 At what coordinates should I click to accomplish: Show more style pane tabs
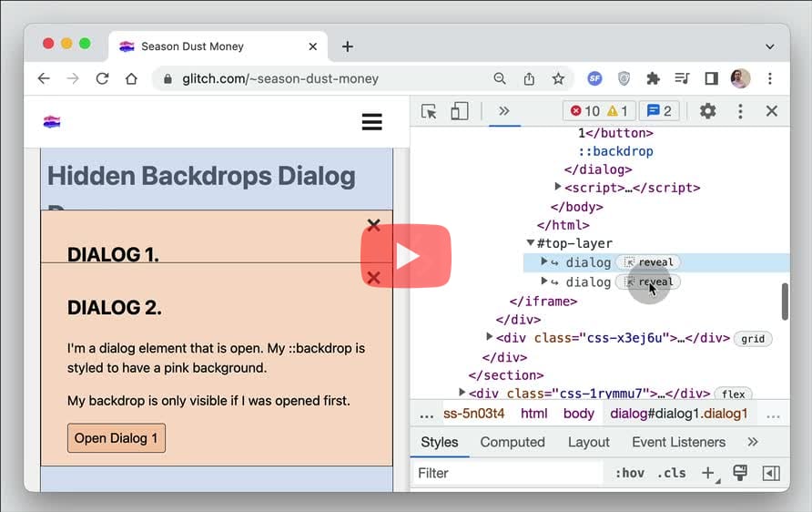click(x=753, y=442)
